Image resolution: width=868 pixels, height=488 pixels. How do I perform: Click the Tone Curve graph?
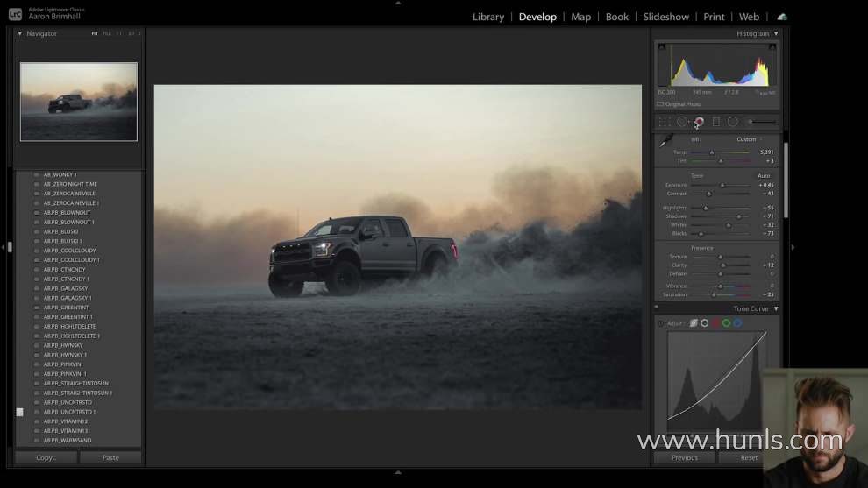coord(717,380)
